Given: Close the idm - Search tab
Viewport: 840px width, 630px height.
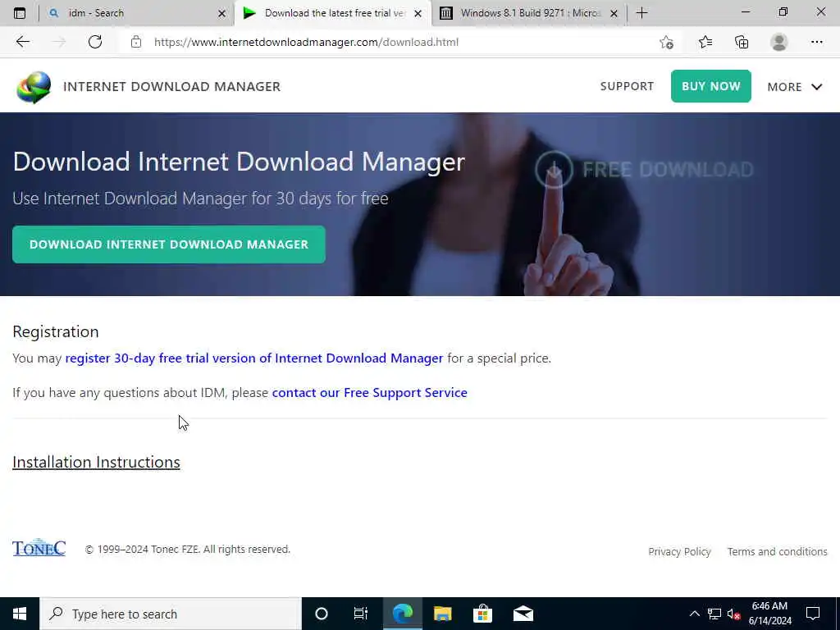Looking at the screenshot, I should click(221, 13).
